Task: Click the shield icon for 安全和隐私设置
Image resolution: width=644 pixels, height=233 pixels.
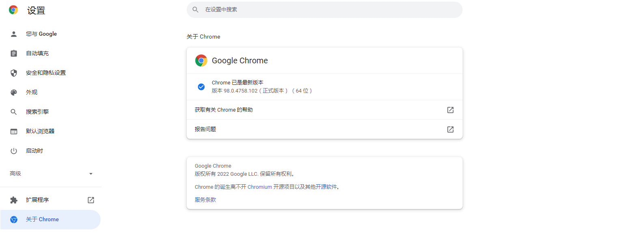Action: (14, 73)
